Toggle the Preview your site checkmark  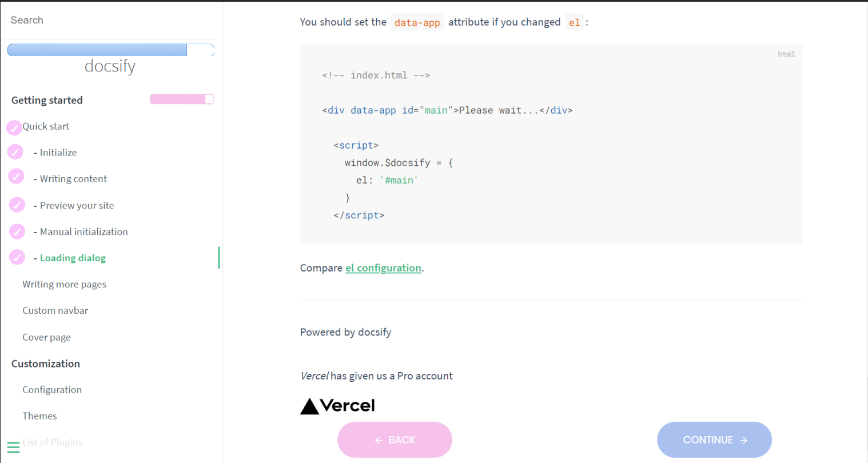tap(17, 205)
